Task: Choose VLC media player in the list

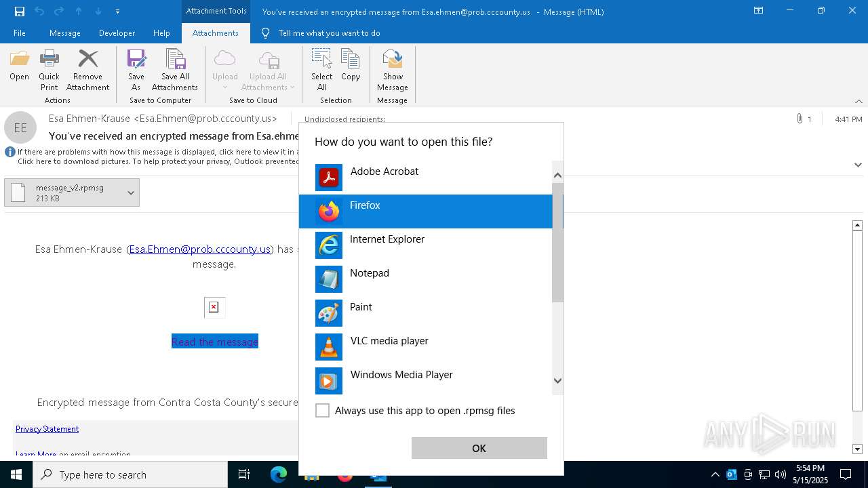Action: [x=426, y=347]
